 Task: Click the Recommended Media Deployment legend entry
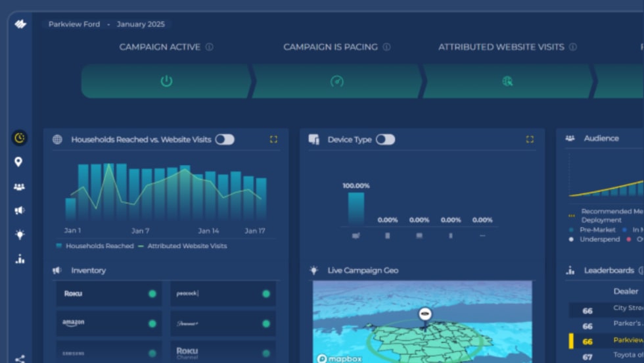[x=606, y=216]
